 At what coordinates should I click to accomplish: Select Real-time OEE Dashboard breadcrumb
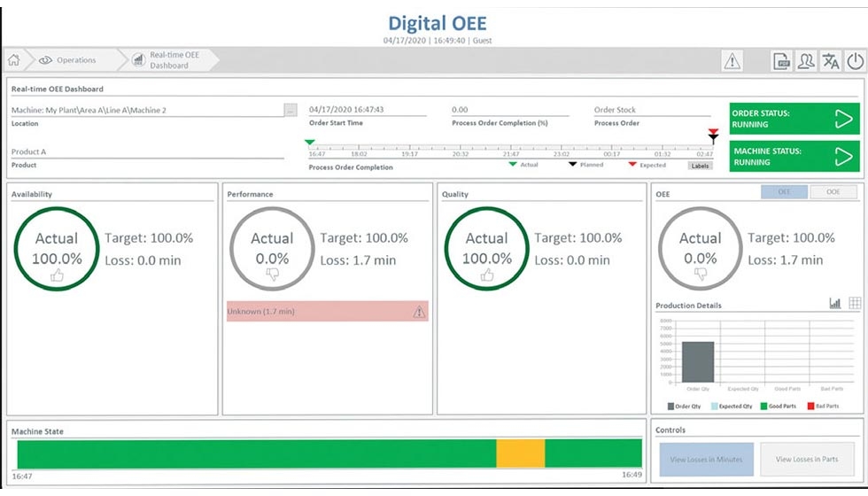point(168,60)
